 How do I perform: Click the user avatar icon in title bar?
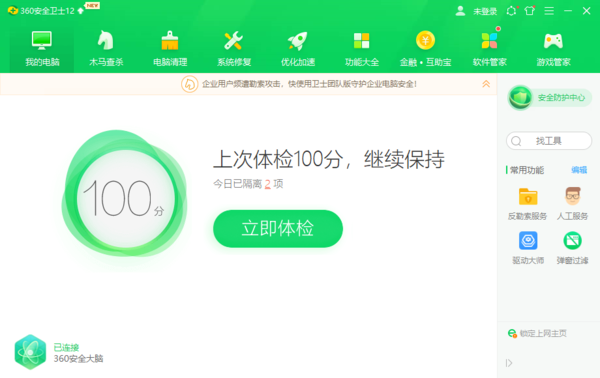[460, 11]
